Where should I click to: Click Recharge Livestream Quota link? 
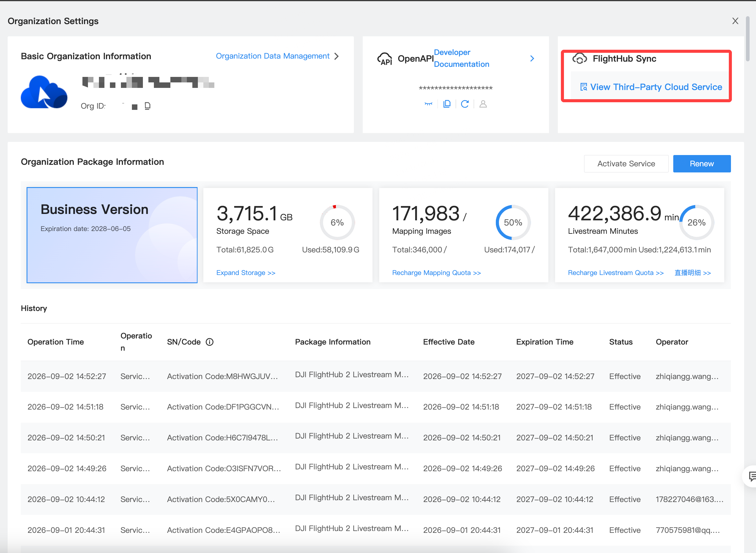(615, 273)
